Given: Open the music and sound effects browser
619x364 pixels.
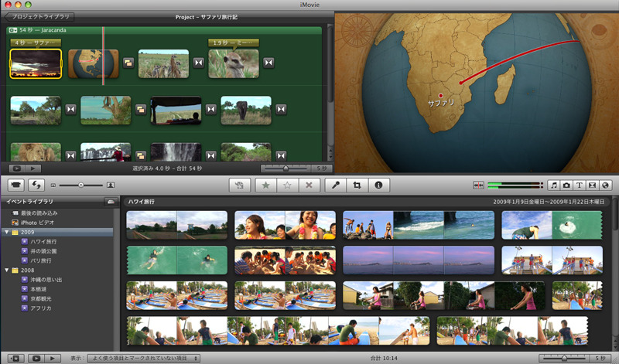Looking at the screenshot, I should click(x=554, y=185).
